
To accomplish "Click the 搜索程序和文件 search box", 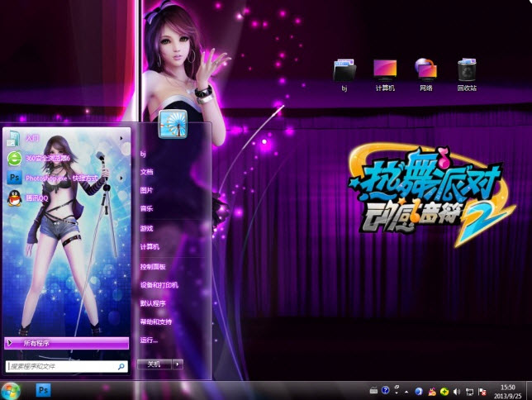I will (x=67, y=366).
